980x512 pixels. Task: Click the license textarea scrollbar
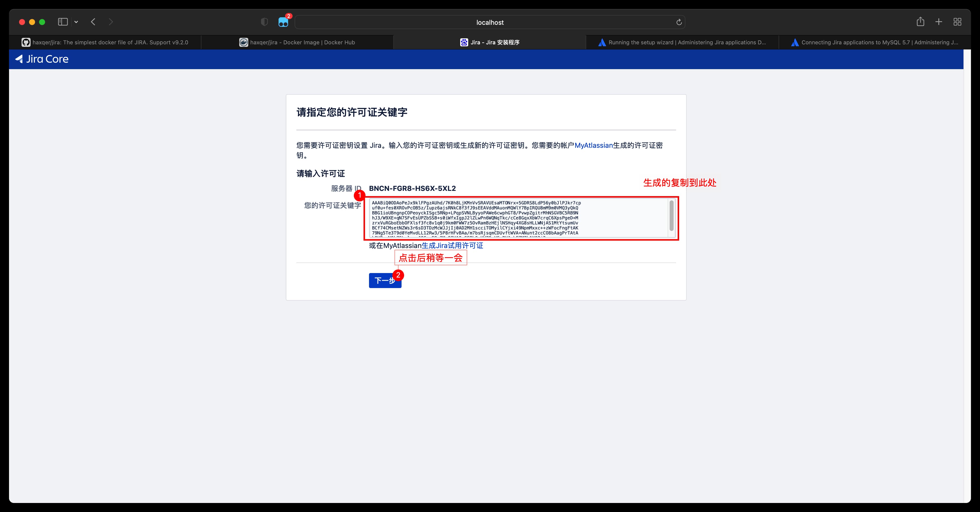coord(671,216)
